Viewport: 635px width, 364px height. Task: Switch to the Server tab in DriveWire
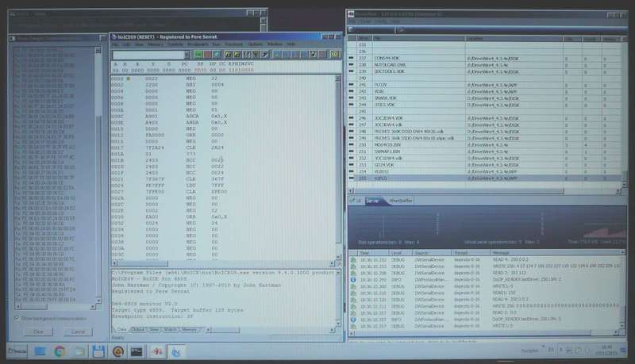tap(372, 201)
